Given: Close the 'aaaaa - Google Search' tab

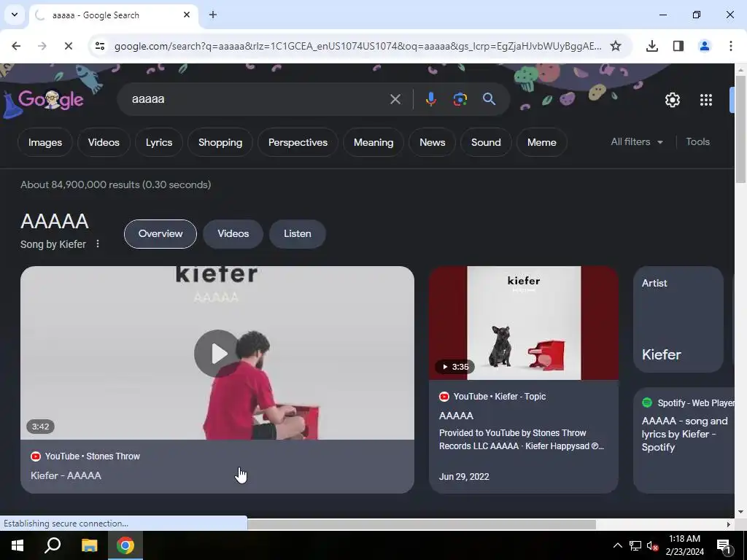Looking at the screenshot, I should pyautogui.click(x=187, y=15).
